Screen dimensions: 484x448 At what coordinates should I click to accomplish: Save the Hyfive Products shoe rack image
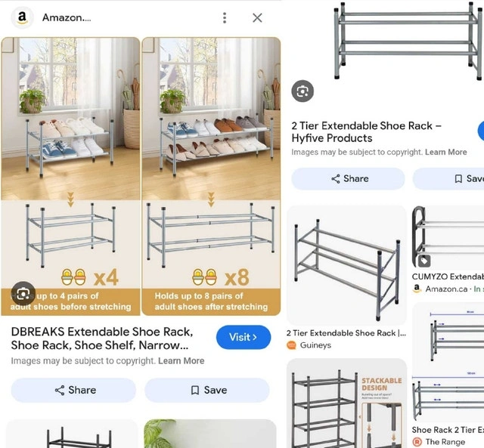pos(448,178)
